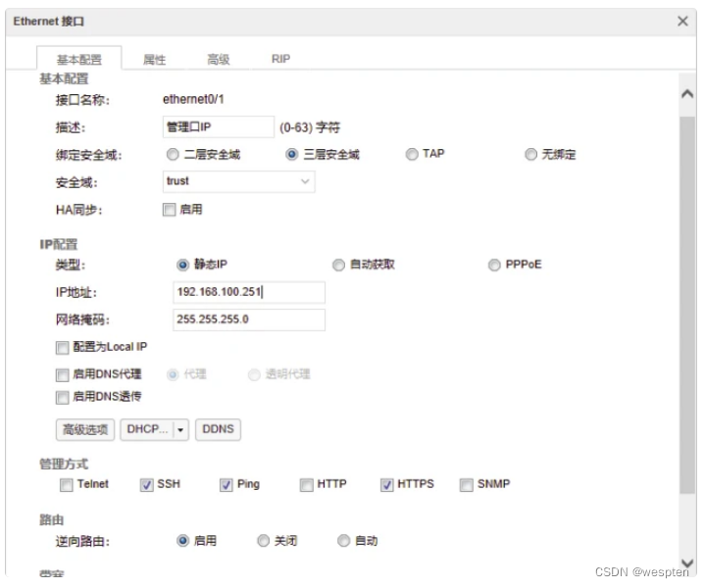Click the 高级选项 button
This screenshot has width=704, height=588.
click(x=85, y=429)
